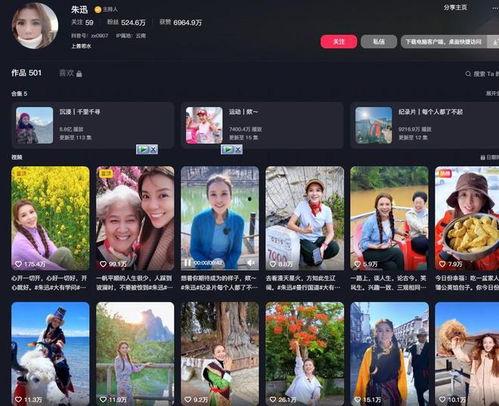Open the yellow jacket street video
The width and height of the screenshot is (499, 406).
(389, 354)
